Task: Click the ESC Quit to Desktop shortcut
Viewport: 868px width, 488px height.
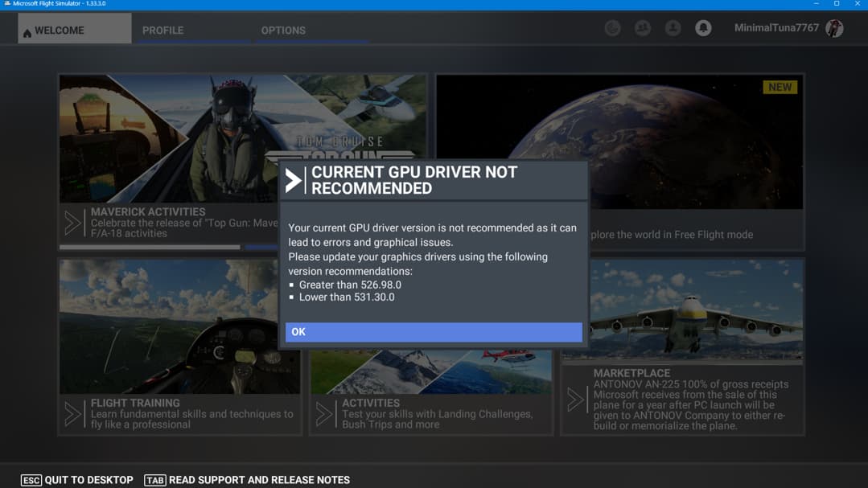Action: click(x=77, y=480)
